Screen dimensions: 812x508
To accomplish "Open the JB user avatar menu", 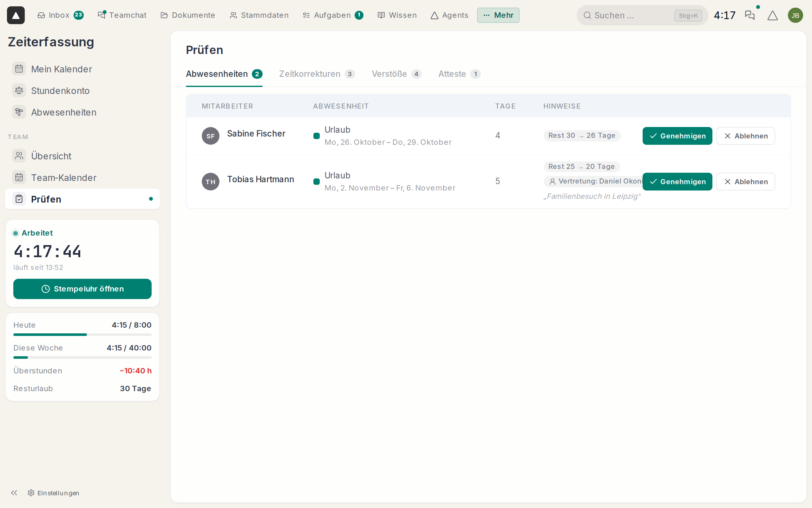I will point(795,16).
